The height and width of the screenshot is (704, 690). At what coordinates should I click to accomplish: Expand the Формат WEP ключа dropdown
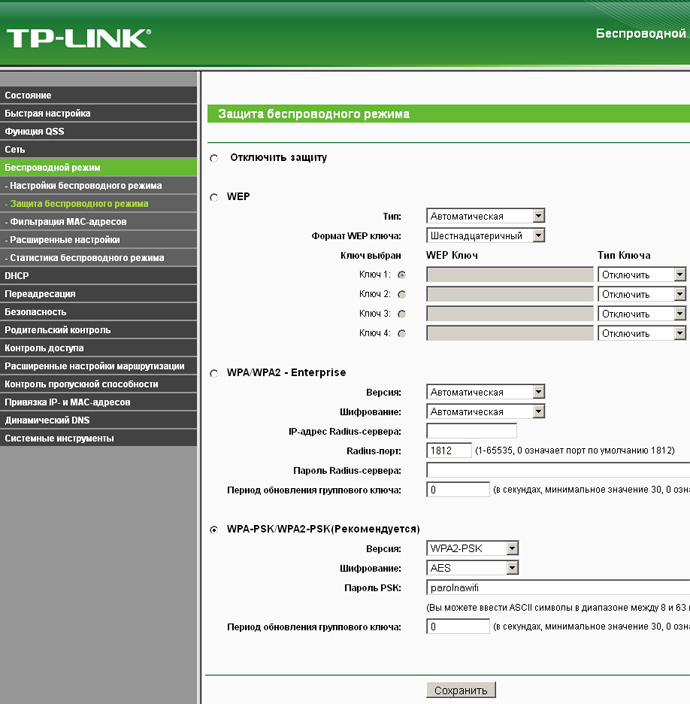point(485,236)
